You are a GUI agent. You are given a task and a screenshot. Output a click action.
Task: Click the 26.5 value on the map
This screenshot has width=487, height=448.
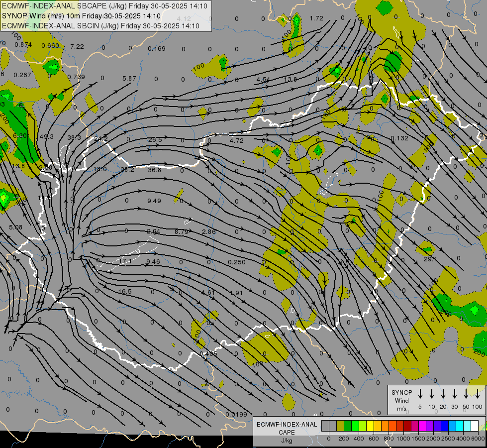155,140
